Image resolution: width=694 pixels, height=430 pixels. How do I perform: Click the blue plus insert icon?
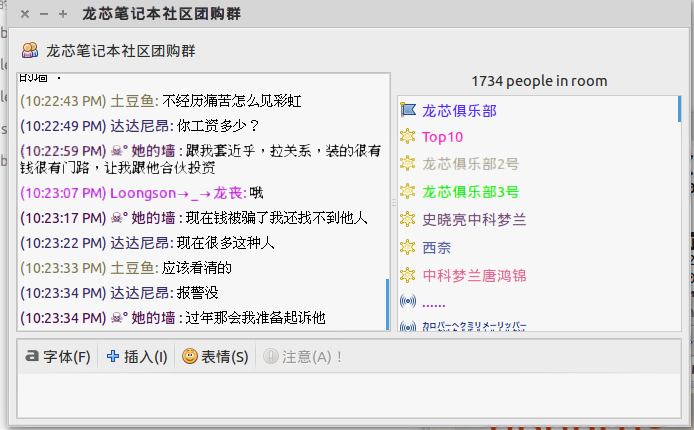point(113,356)
